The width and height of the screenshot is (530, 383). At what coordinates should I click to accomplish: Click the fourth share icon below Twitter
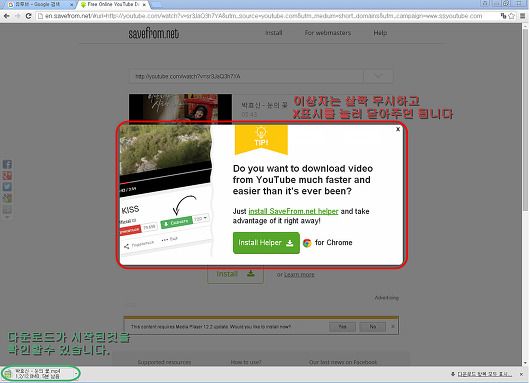7,198
